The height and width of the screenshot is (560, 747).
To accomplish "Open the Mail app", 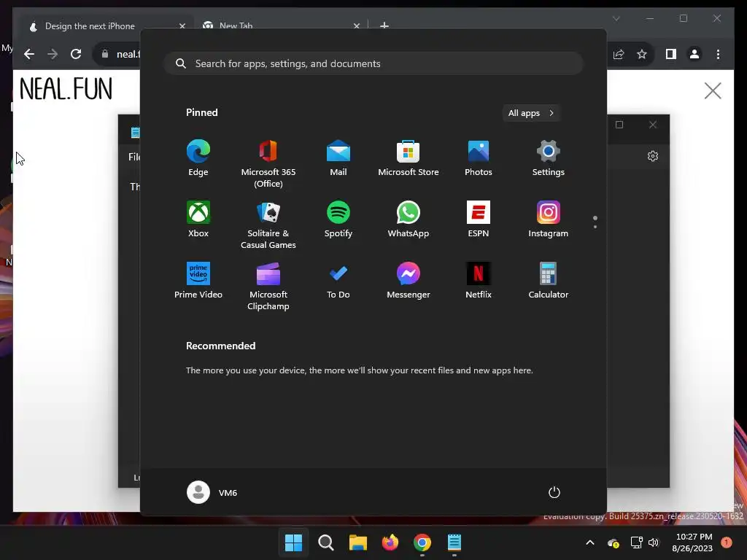I will pos(338,158).
